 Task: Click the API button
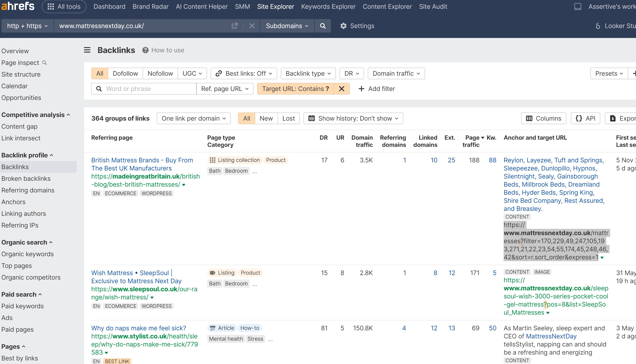tap(585, 118)
